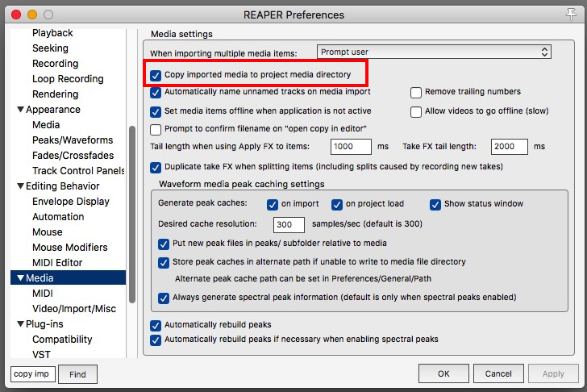Enable Remove trailing numbers checkbox
This screenshot has width=587, height=392.
[416, 93]
